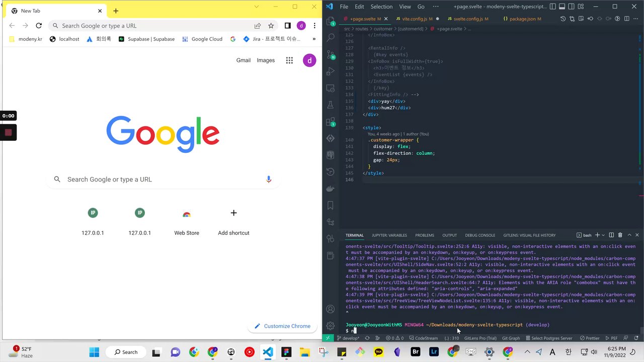
Task: Open the develop branch picker in the status bar
Action: [349, 338]
